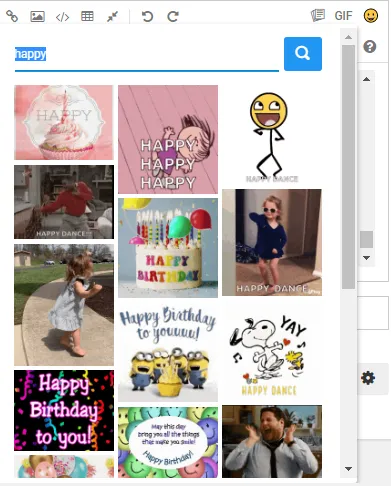Click the 'happy' GIF search field
The image size is (391, 486).
(x=147, y=54)
